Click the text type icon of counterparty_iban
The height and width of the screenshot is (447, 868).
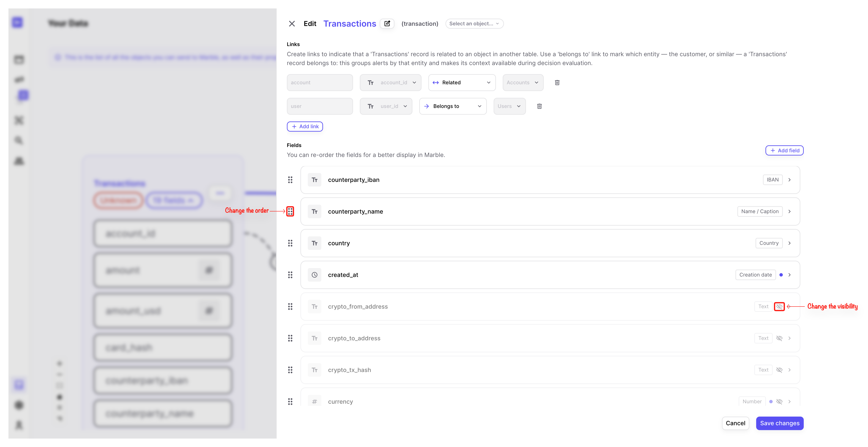pos(314,180)
